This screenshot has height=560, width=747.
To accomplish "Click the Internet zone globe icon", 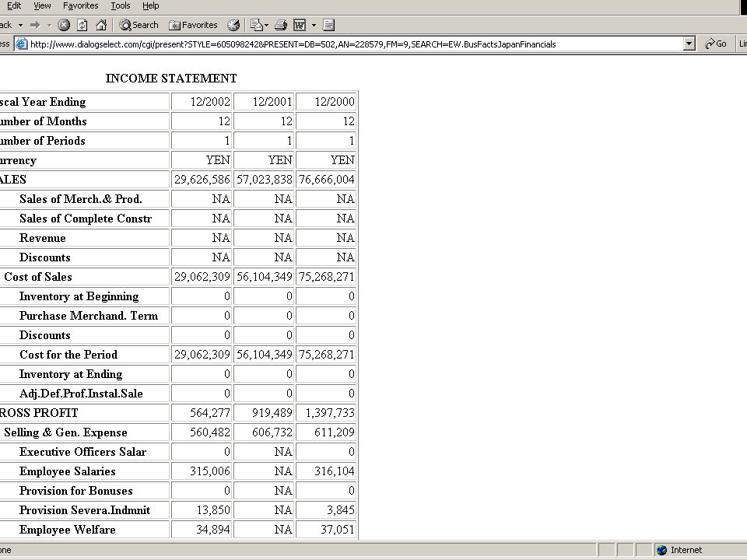I will point(661,550).
